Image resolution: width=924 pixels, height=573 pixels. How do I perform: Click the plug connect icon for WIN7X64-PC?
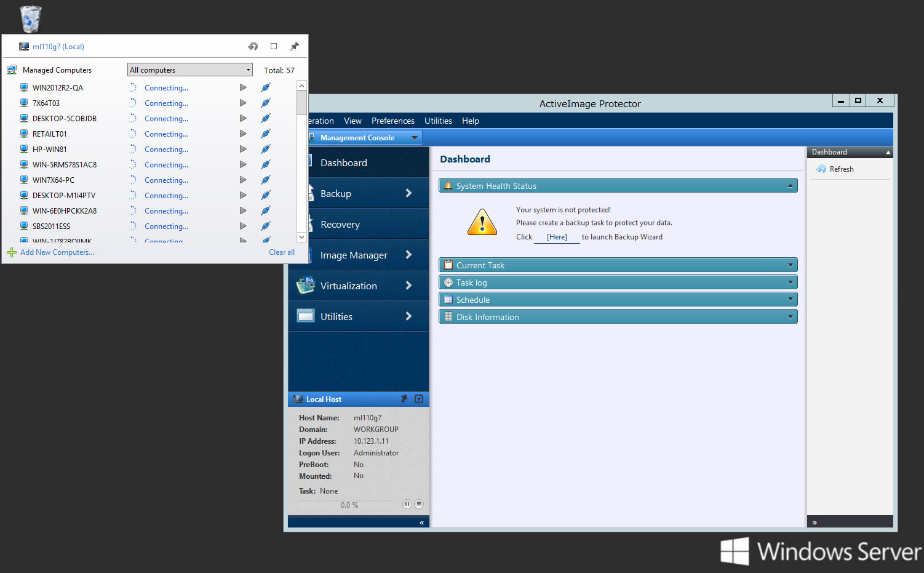click(x=266, y=180)
